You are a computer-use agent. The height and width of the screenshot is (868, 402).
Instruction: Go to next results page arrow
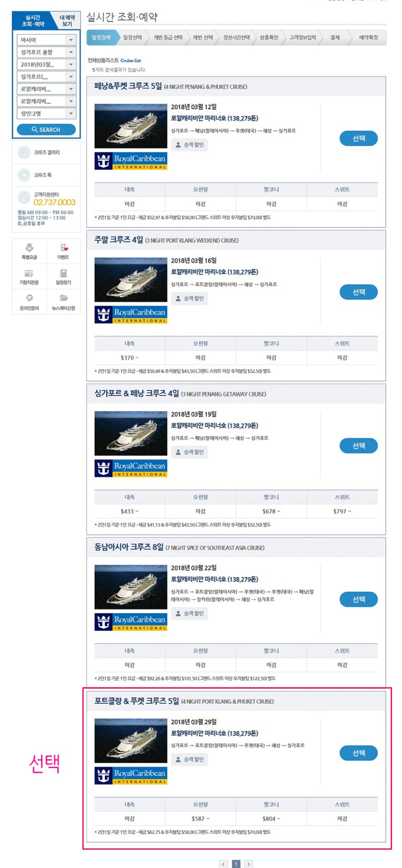pos(248,864)
